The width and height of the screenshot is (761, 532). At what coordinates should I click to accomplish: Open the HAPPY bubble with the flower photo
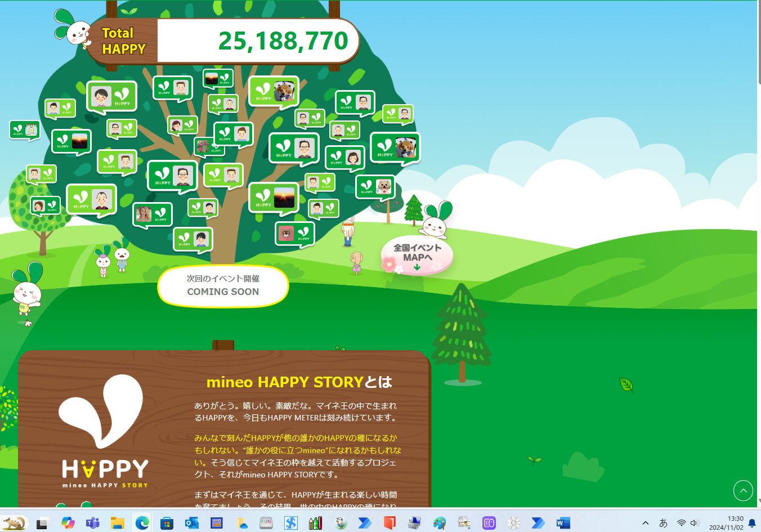pos(209,147)
